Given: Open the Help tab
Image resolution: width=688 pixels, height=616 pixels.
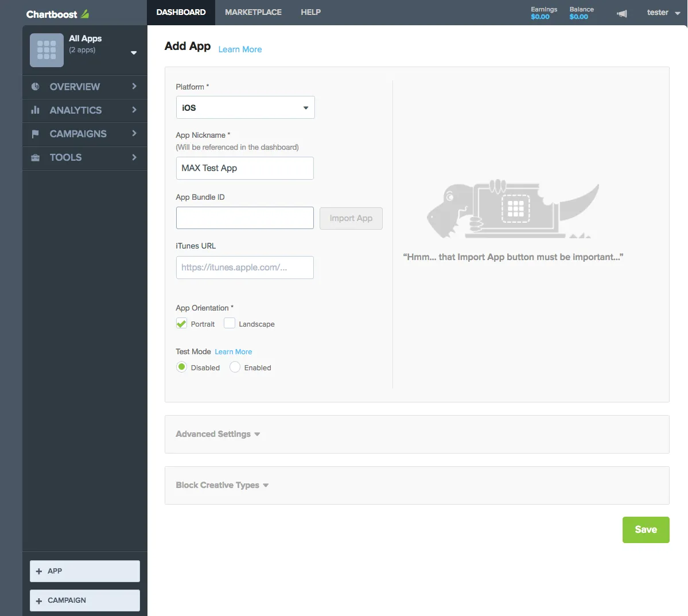Looking at the screenshot, I should [310, 12].
